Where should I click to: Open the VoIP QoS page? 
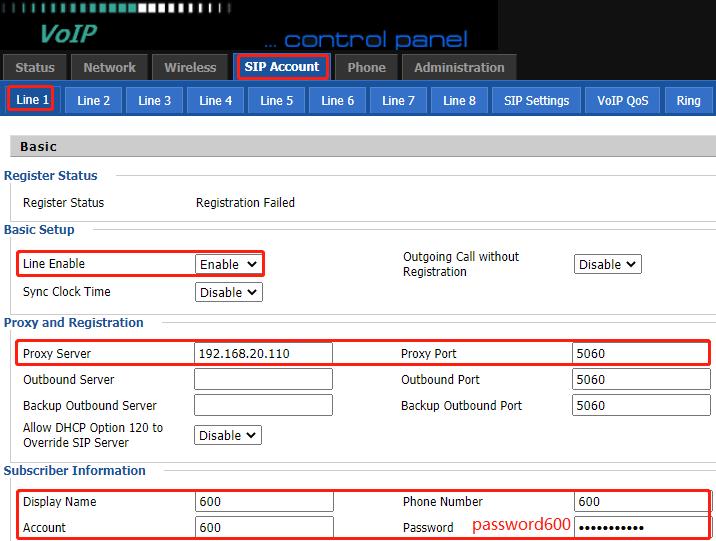coord(622,100)
